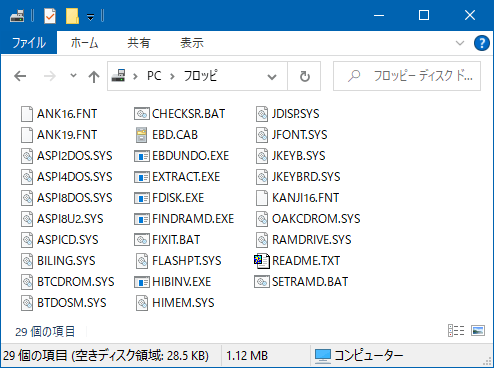This screenshot has height=368, width=494.
Task: Open Help with the question mark icon
Action: tap(482, 43)
